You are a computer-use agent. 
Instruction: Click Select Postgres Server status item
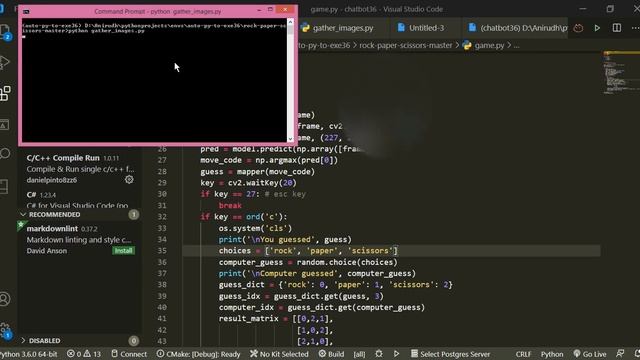(x=450, y=354)
